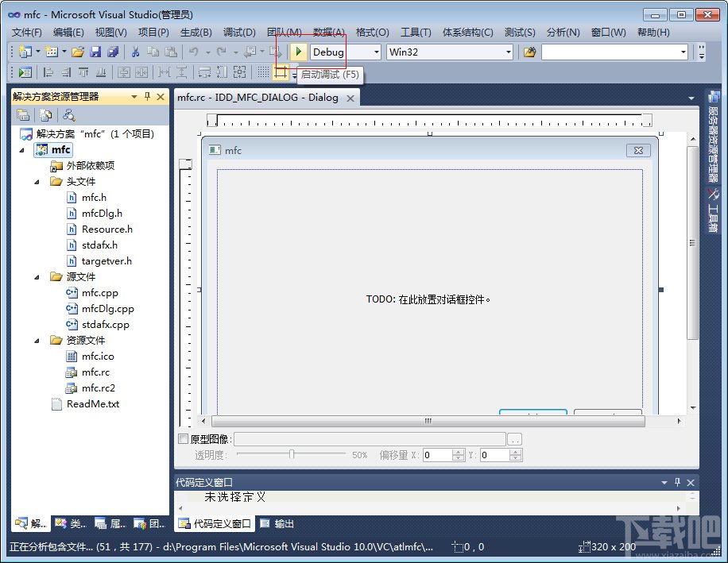Open the 调试(D) menu

(238, 33)
